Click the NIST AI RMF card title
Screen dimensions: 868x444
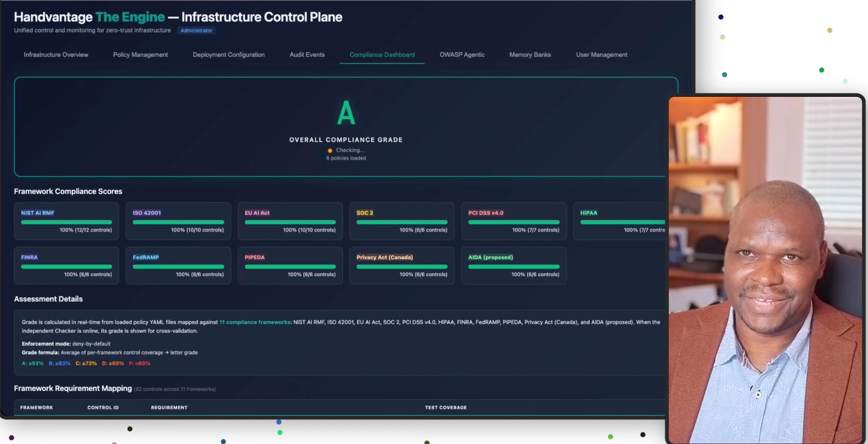pos(37,213)
